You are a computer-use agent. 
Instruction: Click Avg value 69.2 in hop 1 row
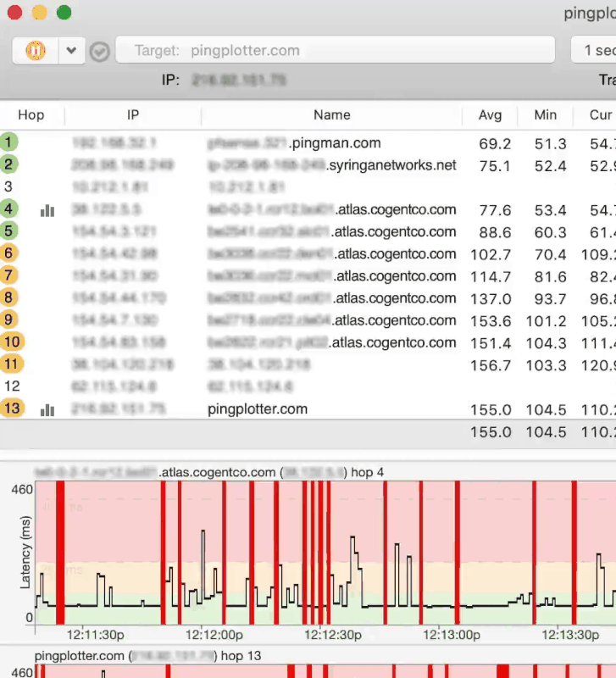click(495, 144)
